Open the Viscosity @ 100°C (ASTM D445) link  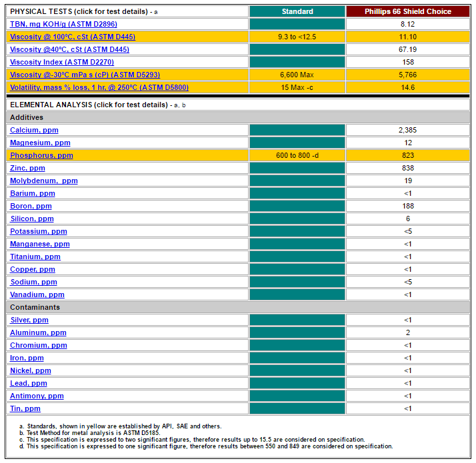click(x=73, y=37)
